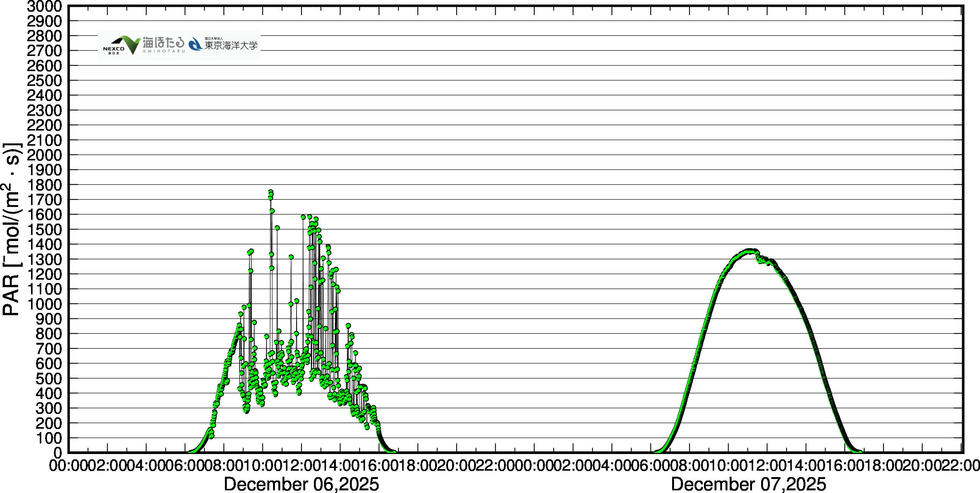The image size is (980, 493).
Task: Click the 500 y-axis tick label
Action: coord(49,379)
